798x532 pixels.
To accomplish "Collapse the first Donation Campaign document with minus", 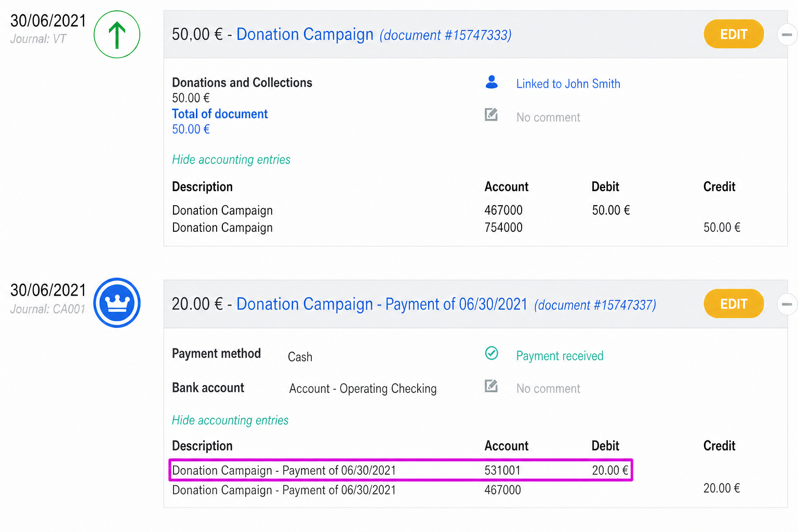I will (x=787, y=35).
